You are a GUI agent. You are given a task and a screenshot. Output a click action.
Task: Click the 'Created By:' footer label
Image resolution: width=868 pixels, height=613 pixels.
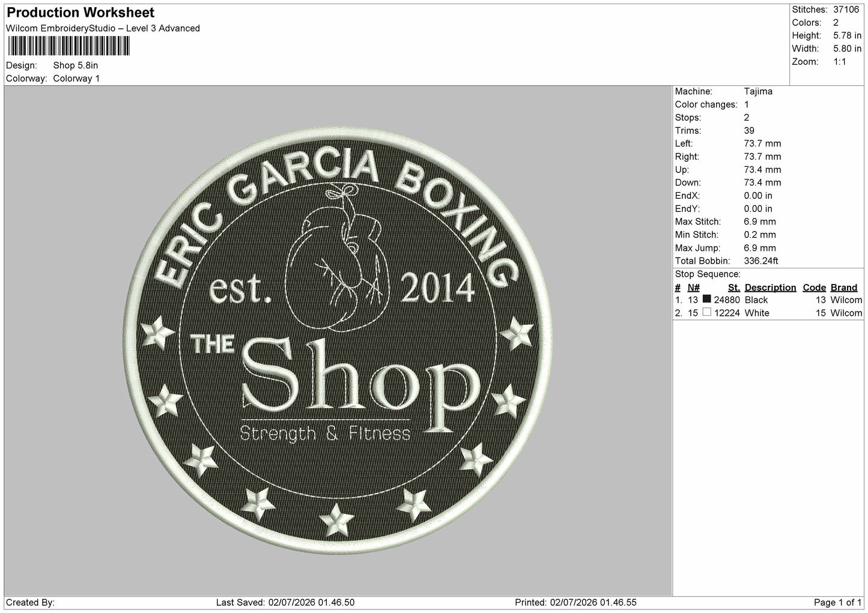click(30, 602)
